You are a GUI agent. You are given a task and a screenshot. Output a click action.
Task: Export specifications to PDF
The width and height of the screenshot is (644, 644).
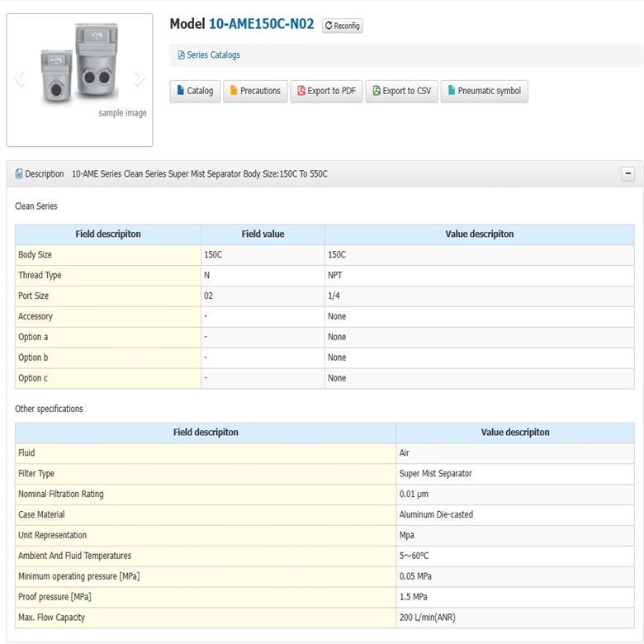coord(326,91)
